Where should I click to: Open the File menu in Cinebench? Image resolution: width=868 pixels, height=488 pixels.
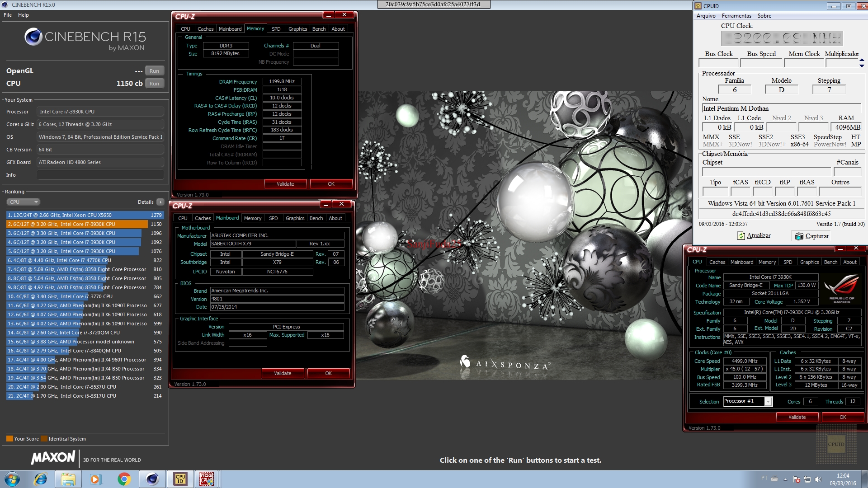click(x=8, y=15)
